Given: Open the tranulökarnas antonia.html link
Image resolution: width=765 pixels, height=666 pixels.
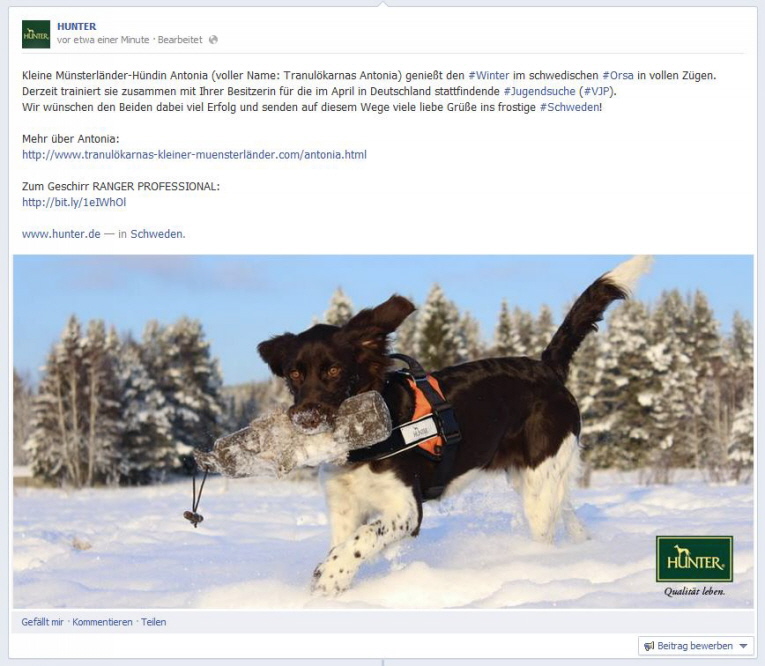Looking at the screenshot, I should pyautogui.click(x=194, y=155).
